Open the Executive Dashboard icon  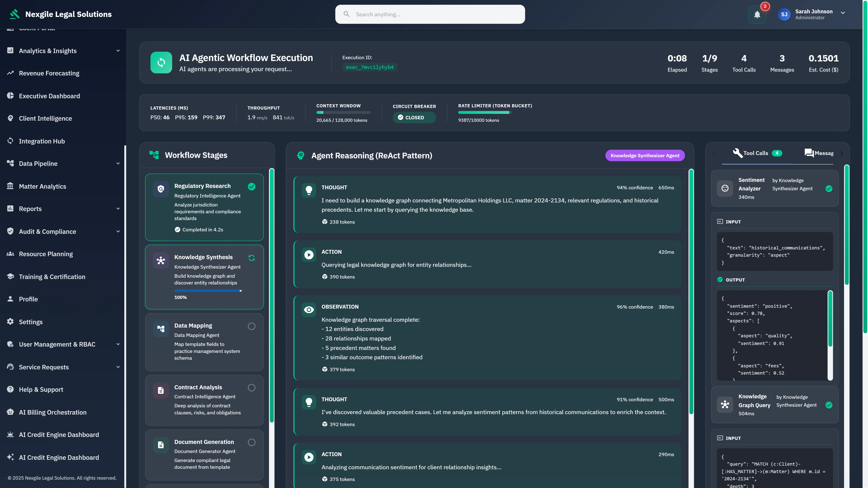pyautogui.click(x=10, y=96)
